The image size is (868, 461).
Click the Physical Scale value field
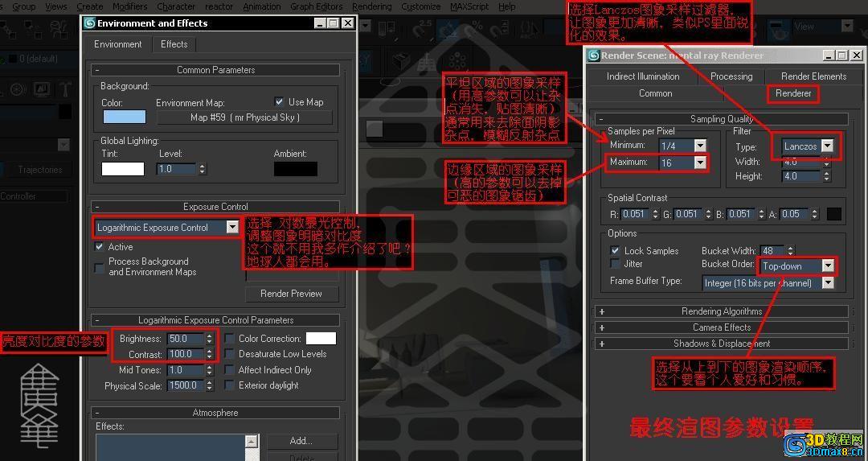[x=186, y=385]
